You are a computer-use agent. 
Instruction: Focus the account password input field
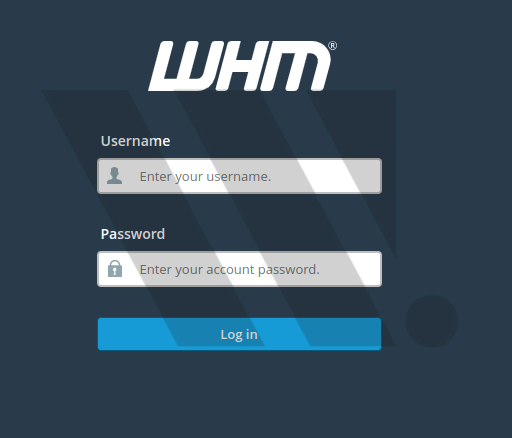(x=239, y=269)
